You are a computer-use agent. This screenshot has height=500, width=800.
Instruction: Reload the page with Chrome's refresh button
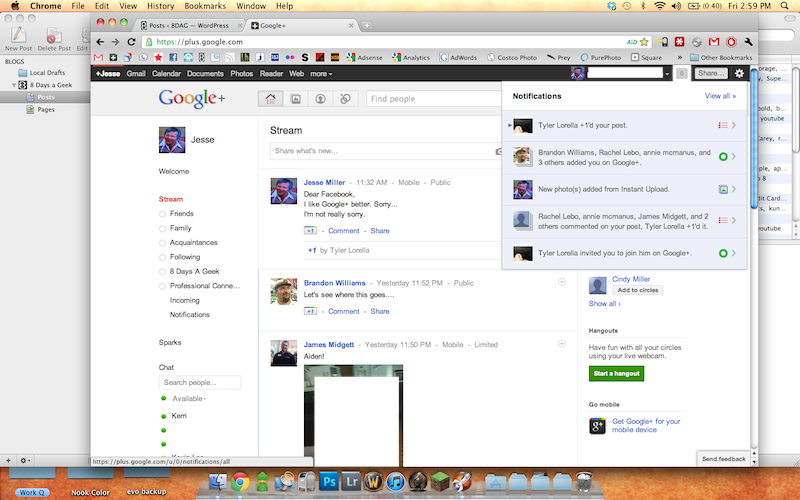click(x=131, y=42)
